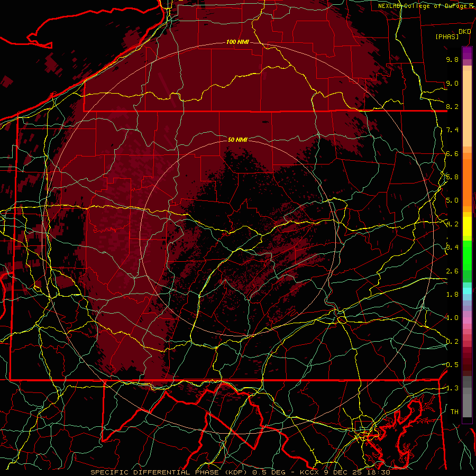Click the 50 NMI range ring label

pos(237,140)
